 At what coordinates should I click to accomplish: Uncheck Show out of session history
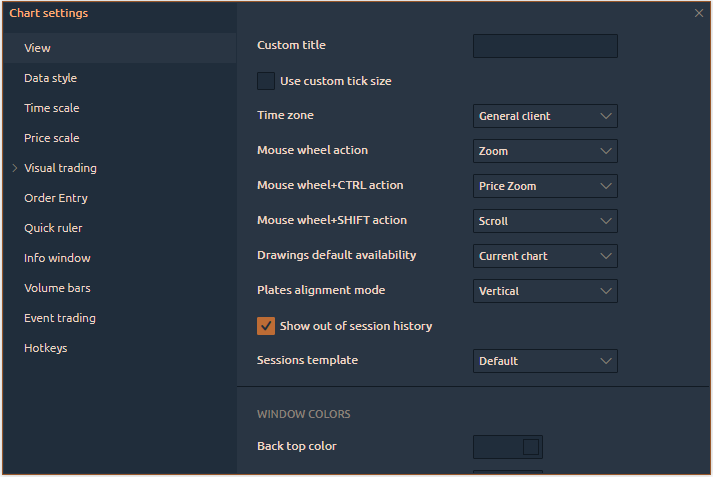(266, 326)
